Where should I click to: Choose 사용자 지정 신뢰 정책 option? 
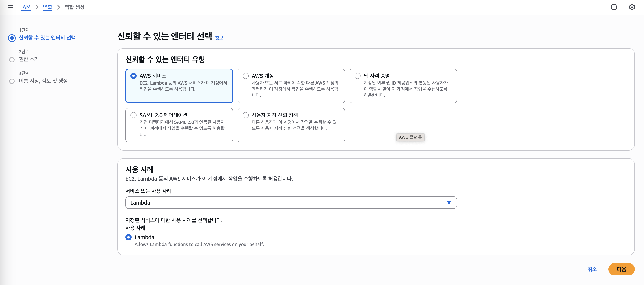245,115
